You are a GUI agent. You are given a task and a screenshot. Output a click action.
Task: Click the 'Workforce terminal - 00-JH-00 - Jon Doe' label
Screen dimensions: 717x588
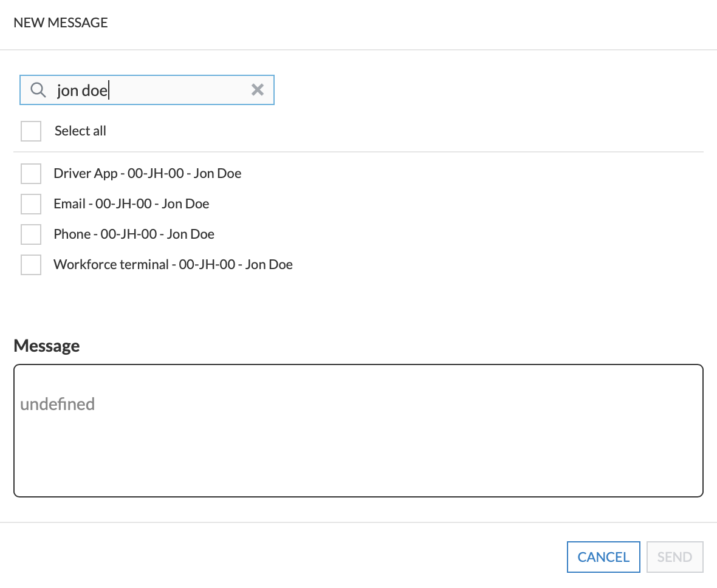173,265
